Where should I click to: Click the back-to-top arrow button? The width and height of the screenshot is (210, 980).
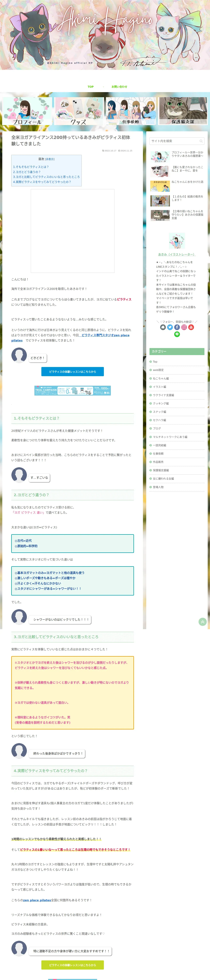point(203,622)
